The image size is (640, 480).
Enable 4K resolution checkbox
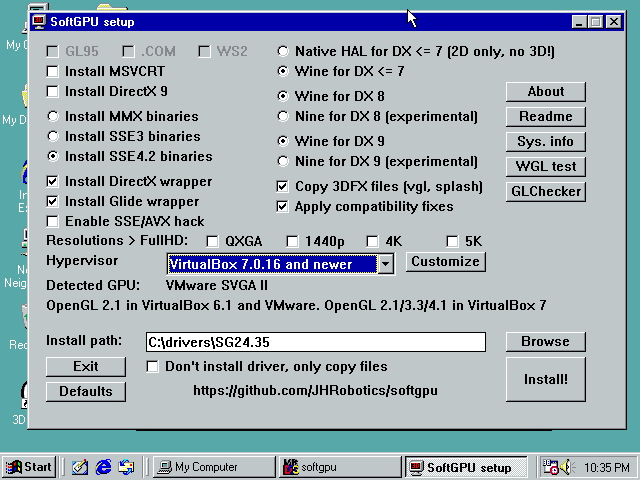[373, 242]
